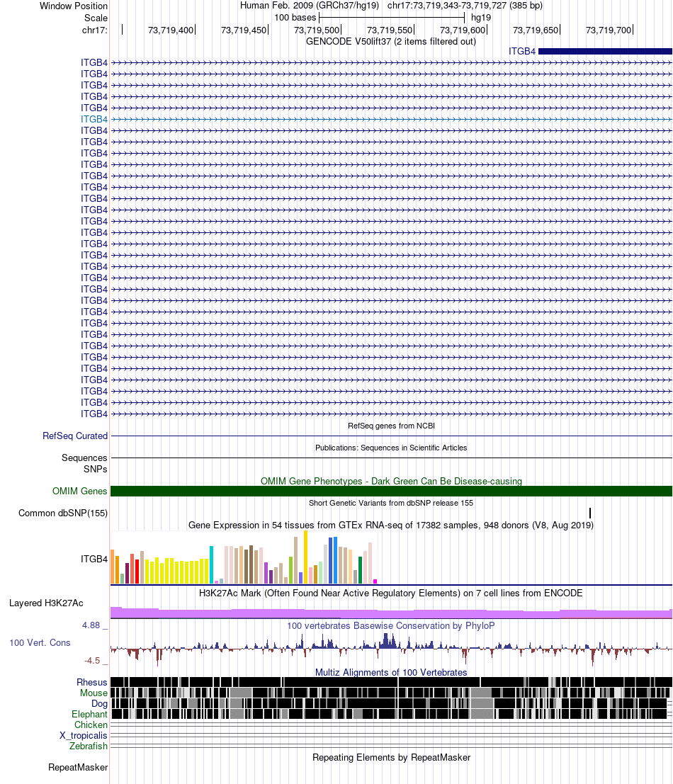Image resolution: width=673 pixels, height=784 pixels.
Task: Click Publications: Sequences in Scientific Articles title
Action: click(x=391, y=448)
